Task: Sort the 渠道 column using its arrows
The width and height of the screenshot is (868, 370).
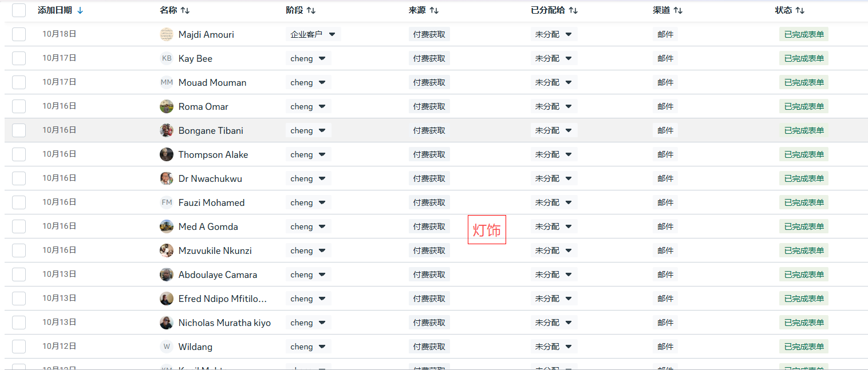Action: tap(678, 10)
